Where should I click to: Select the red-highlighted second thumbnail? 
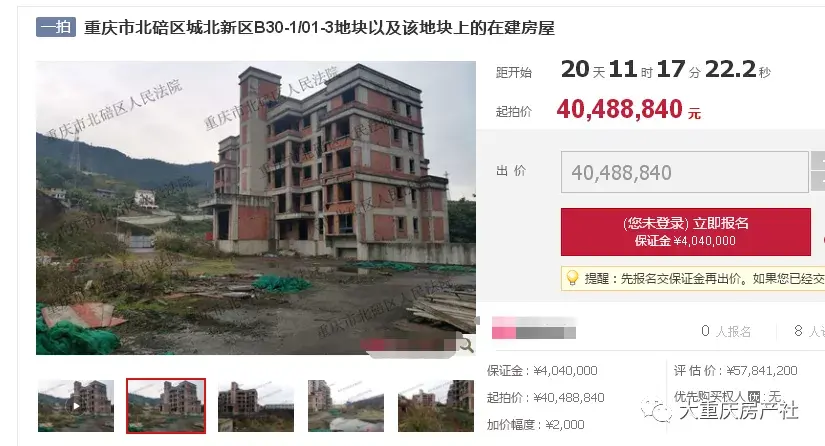[x=166, y=406]
